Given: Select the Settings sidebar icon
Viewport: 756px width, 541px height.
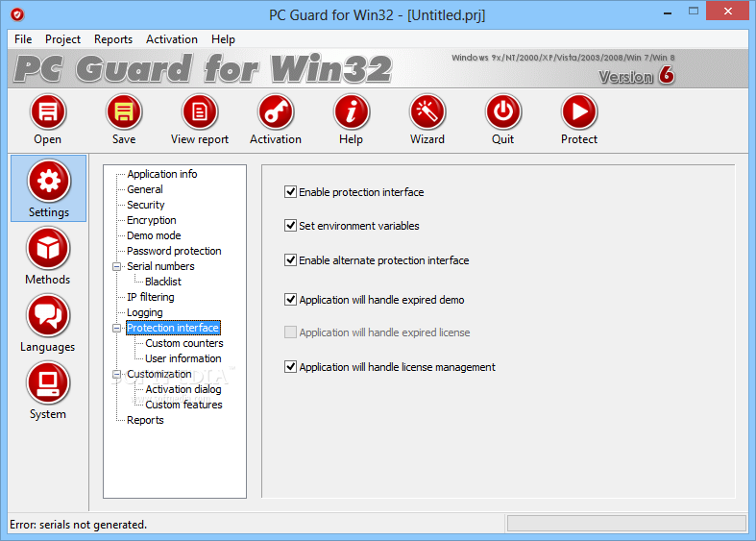Looking at the screenshot, I should point(49,182).
